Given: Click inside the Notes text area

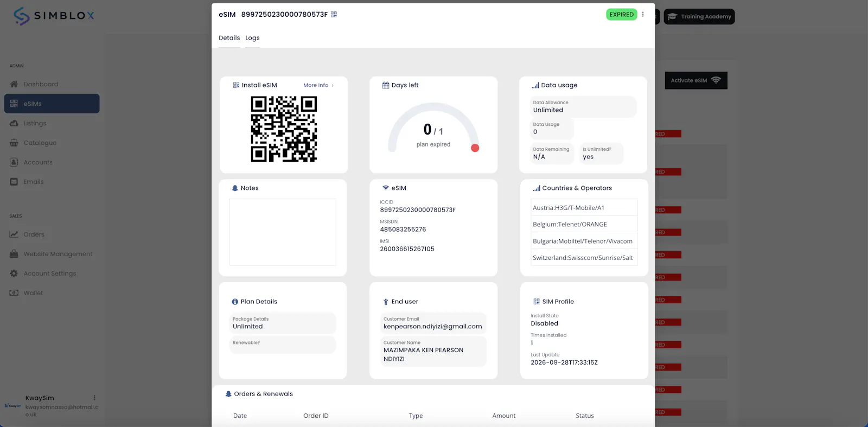Looking at the screenshot, I should 283,232.
